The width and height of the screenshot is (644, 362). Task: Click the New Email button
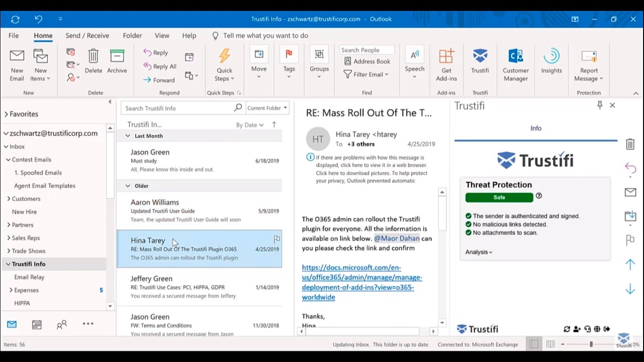pyautogui.click(x=17, y=65)
